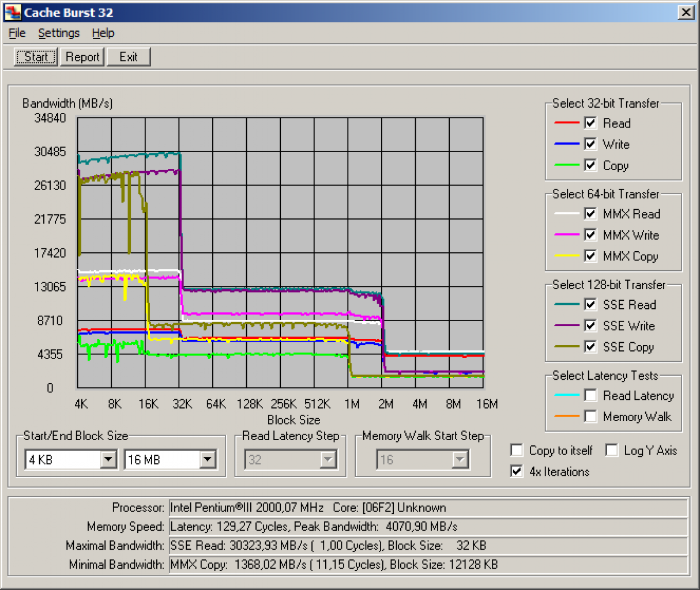Disable the SSE Read test
Image resolution: width=700 pixels, height=590 pixels.
[x=590, y=304]
